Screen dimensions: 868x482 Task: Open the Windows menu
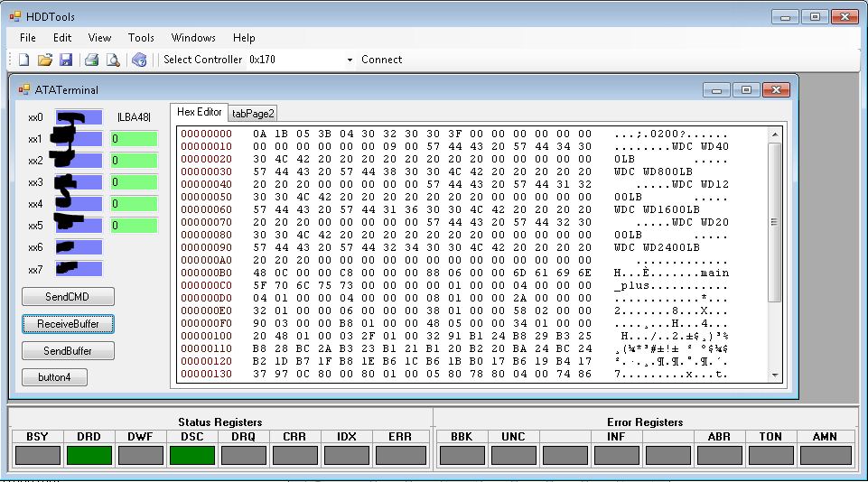click(x=193, y=38)
